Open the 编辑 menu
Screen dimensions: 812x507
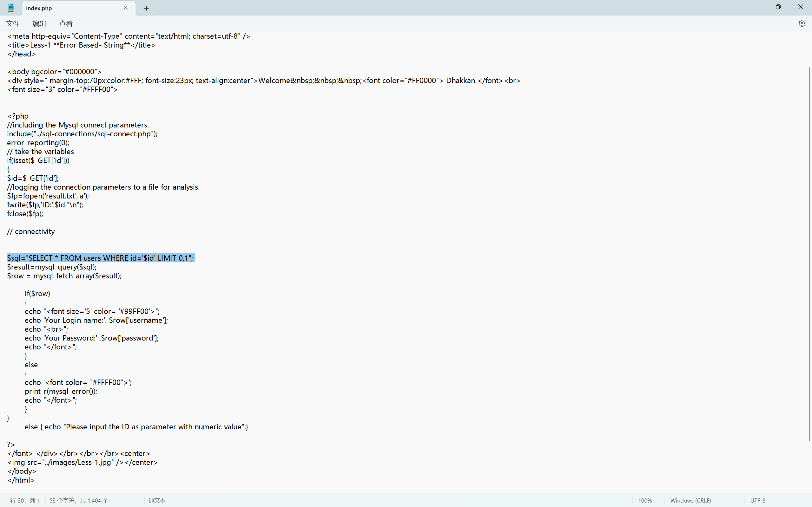[39, 23]
